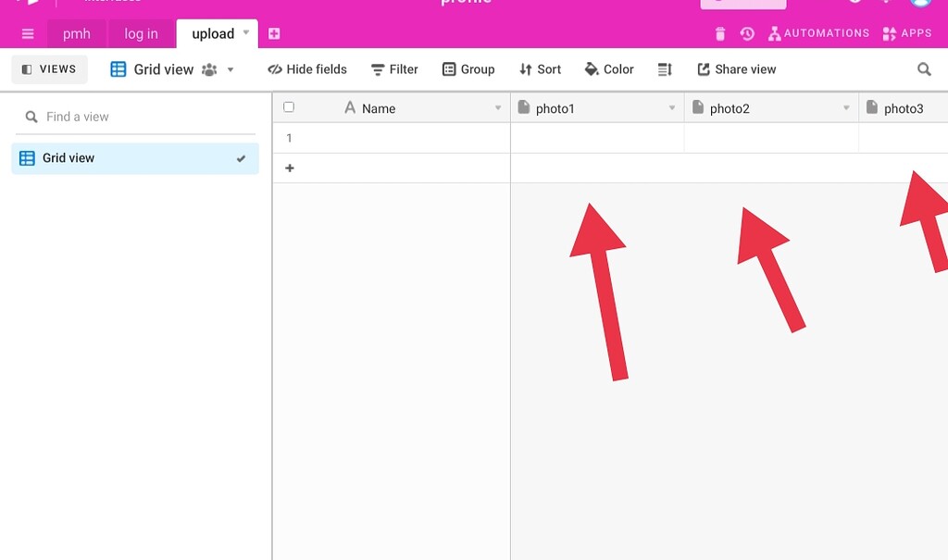Toggle field visibility via Hide fields
The width and height of the screenshot is (948, 560).
point(306,68)
